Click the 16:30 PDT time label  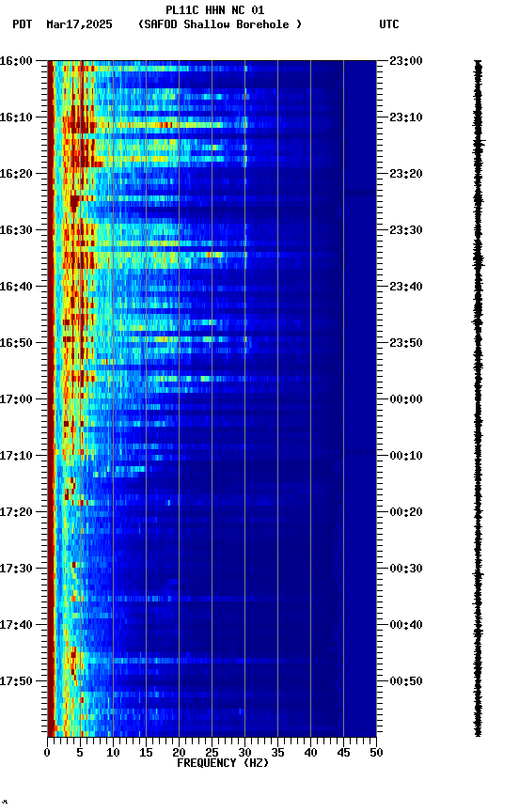click(16, 230)
